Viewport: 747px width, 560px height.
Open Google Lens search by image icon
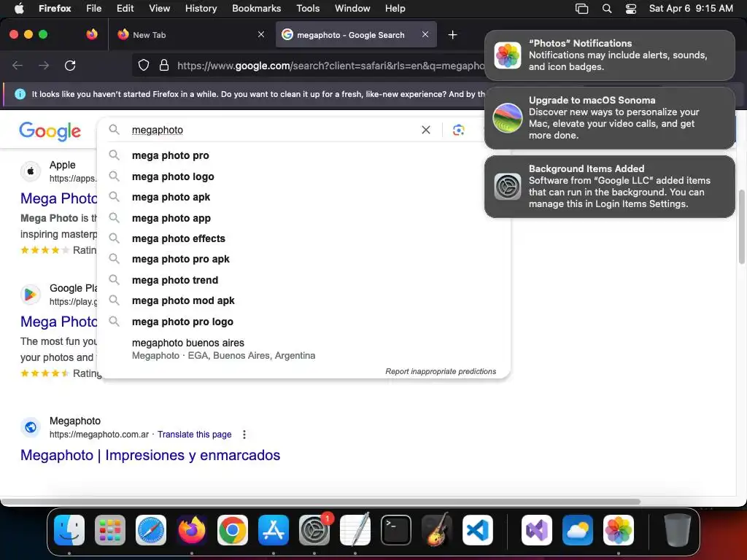coord(458,130)
